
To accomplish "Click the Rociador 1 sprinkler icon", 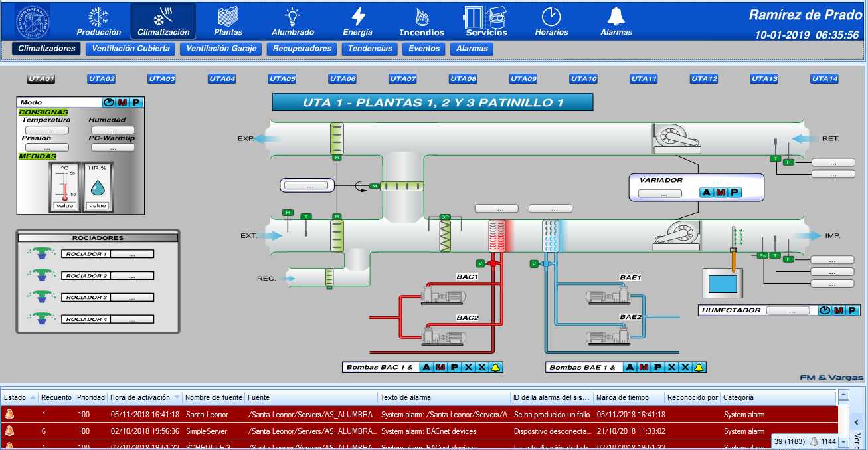I will (x=41, y=253).
